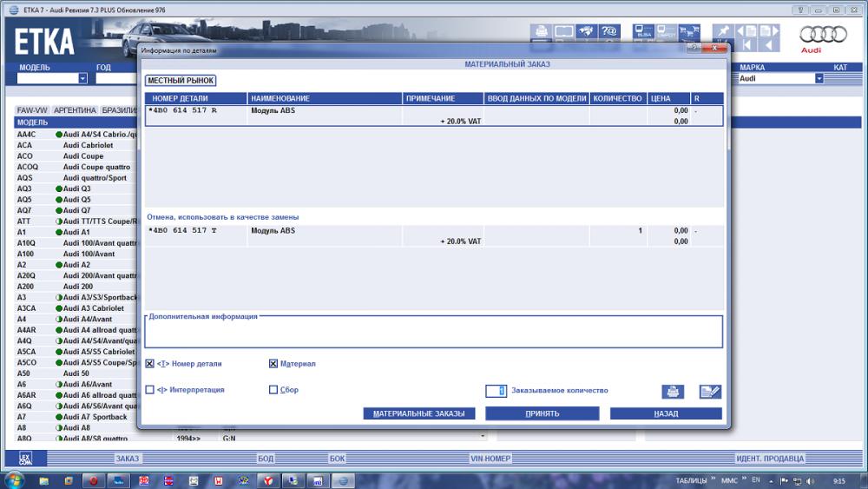Screen dimensions: 868x489
Task: Launch the ELSA icon
Action: click(x=644, y=31)
